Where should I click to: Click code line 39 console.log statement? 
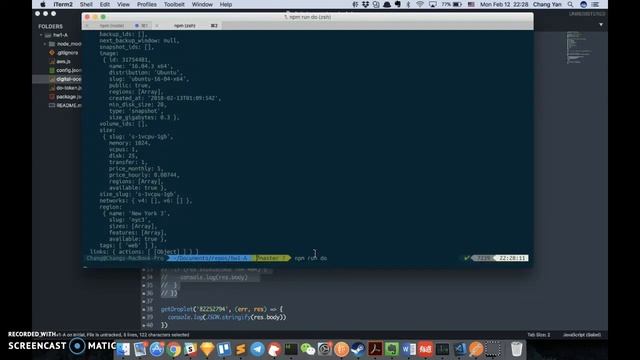click(227, 317)
